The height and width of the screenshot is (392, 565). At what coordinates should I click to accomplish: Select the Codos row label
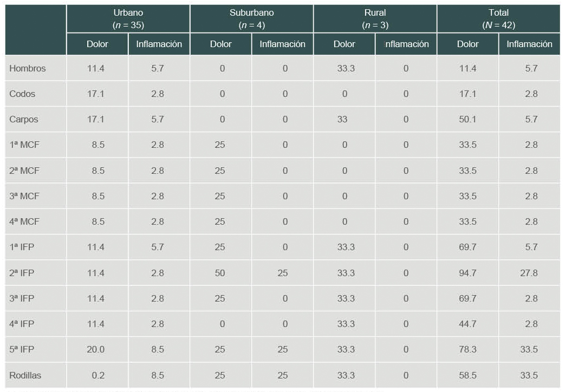pyautogui.click(x=22, y=94)
